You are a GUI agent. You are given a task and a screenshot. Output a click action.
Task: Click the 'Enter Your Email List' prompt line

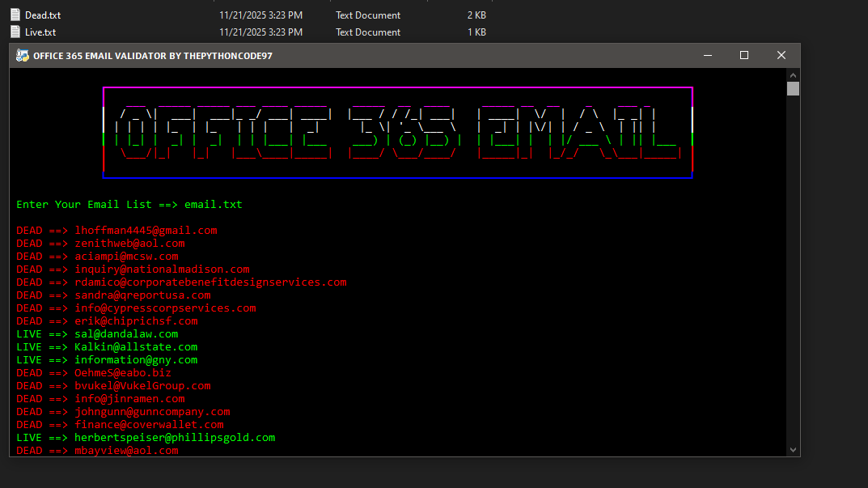pos(129,205)
